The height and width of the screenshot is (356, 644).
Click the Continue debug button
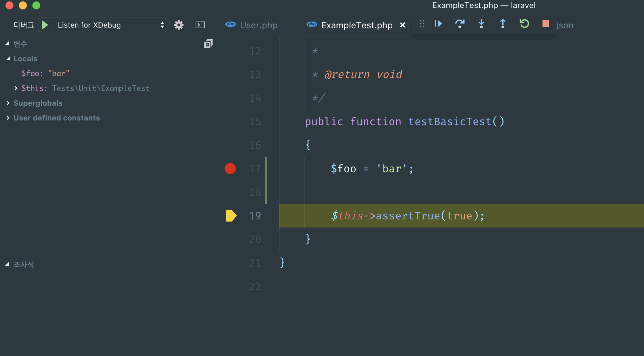click(x=438, y=24)
